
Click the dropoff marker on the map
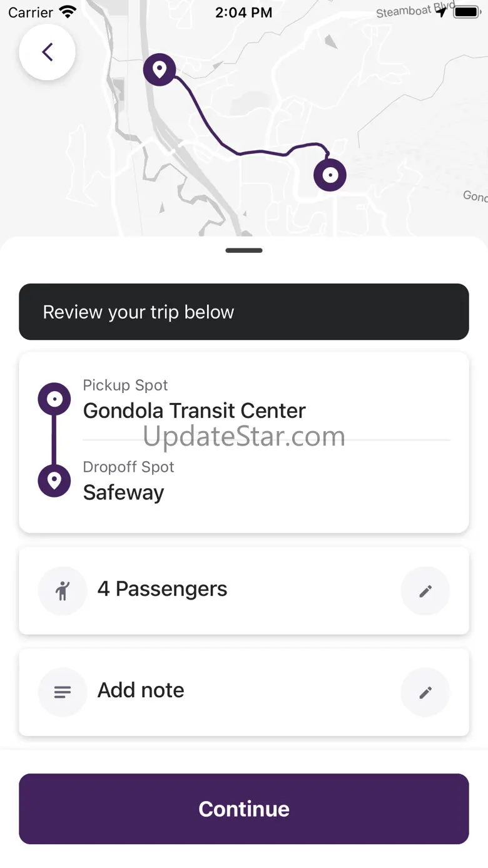(330, 175)
